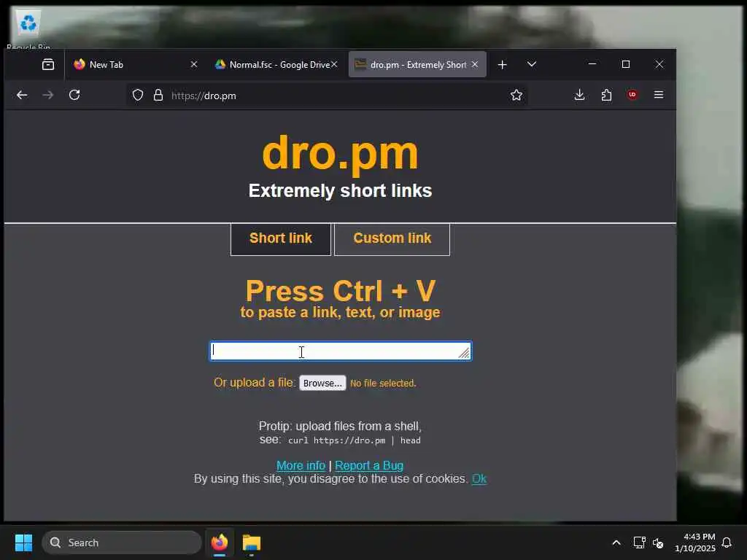Open the network status tray icon
The width and height of the screenshot is (747, 560).
tap(639, 542)
